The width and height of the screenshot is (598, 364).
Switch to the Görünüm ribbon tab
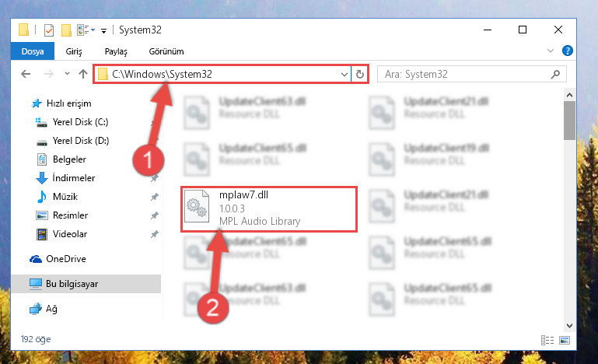click(166, 51)
